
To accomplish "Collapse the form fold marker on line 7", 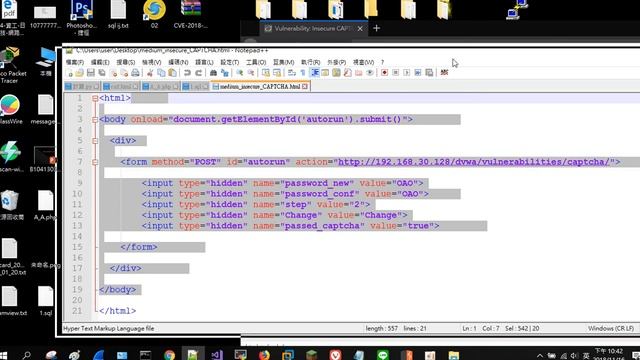I will (x=95, y=162).
